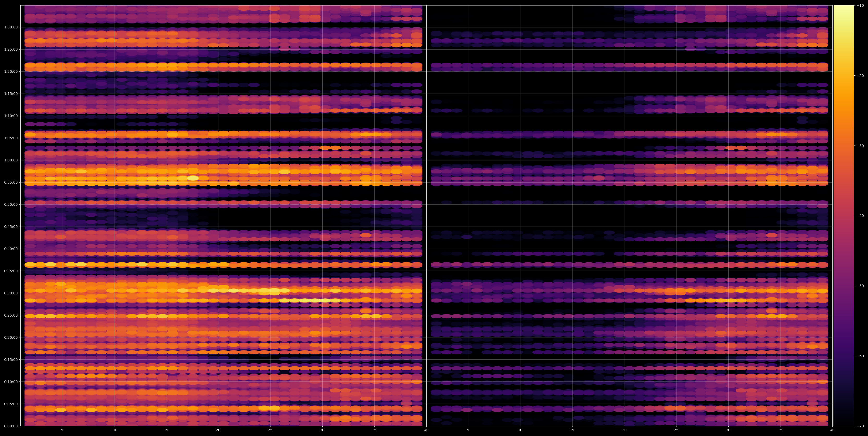This screenshot has width=868, height=436.
Task: Click x-axis tick 5 of right heatmap
Action: (468, 430)
